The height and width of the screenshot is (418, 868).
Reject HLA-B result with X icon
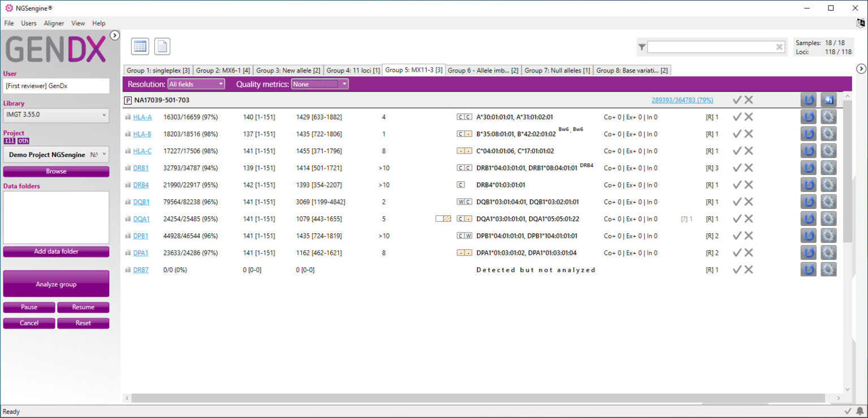[x=749, y=134]
